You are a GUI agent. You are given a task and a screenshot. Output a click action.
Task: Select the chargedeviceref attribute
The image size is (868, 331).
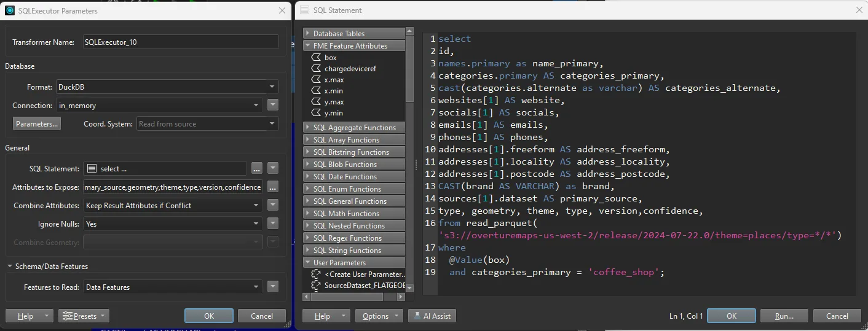[x=350, y=69]
